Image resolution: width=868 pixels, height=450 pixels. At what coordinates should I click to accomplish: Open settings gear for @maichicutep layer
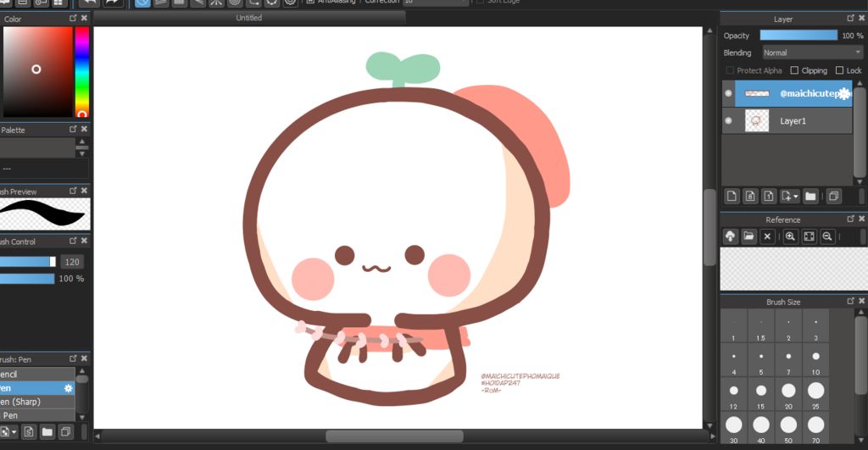[x=843, y=93]
